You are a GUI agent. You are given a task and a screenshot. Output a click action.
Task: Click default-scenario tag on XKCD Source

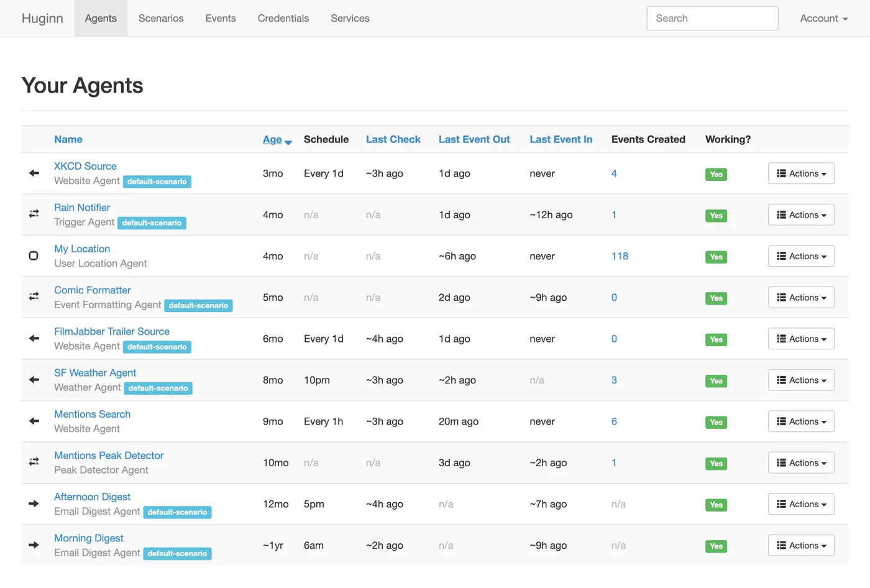coord(157,181)
